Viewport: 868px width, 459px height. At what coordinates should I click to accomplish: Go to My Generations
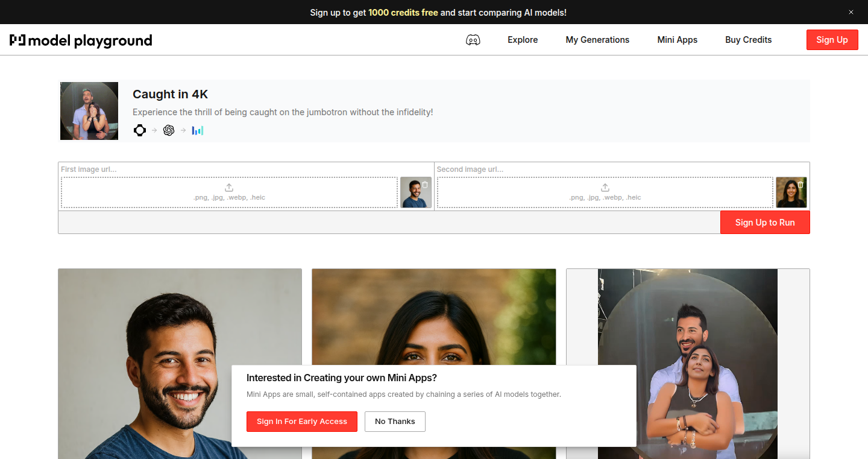pyautogui.click(x=597, y=40)
